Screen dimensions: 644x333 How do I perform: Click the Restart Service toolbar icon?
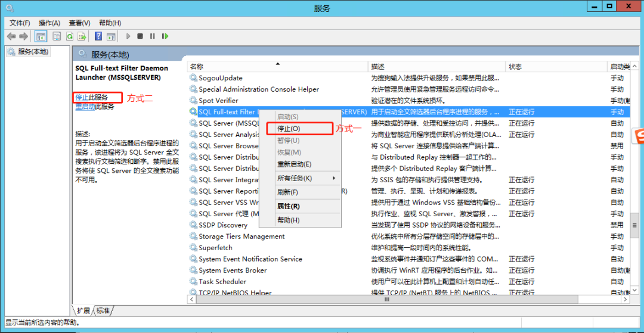click(x=165, y=36)
